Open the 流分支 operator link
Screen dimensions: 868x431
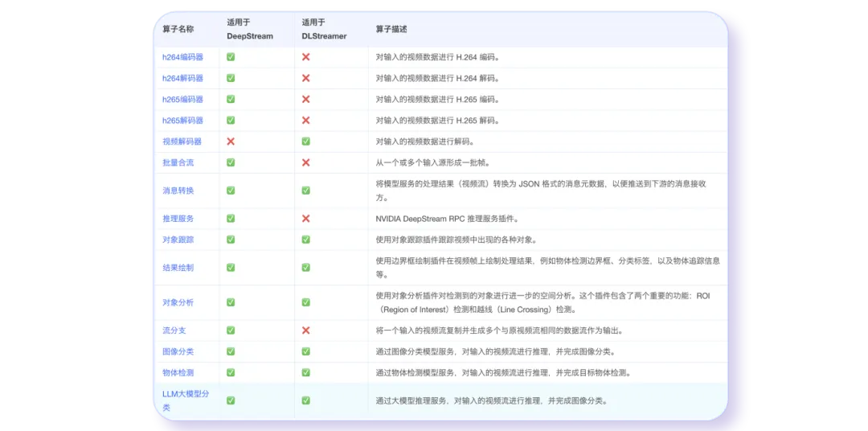point(174,330)
